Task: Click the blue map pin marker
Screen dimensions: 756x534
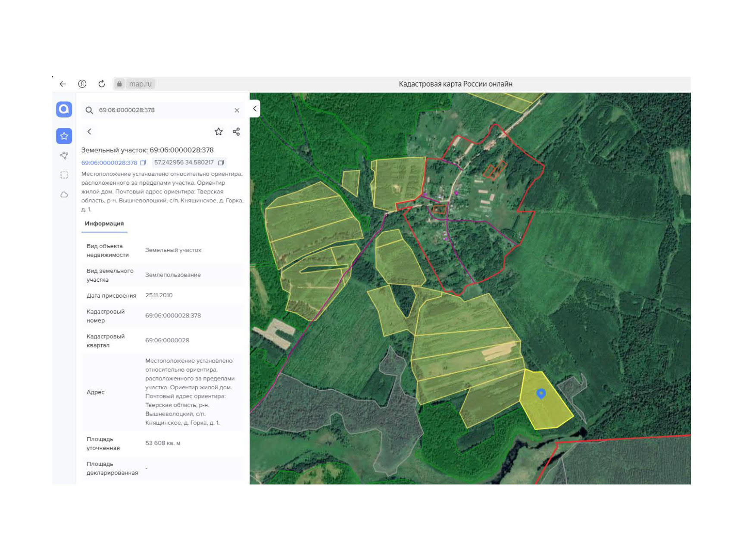Action: tap(541, 394)
